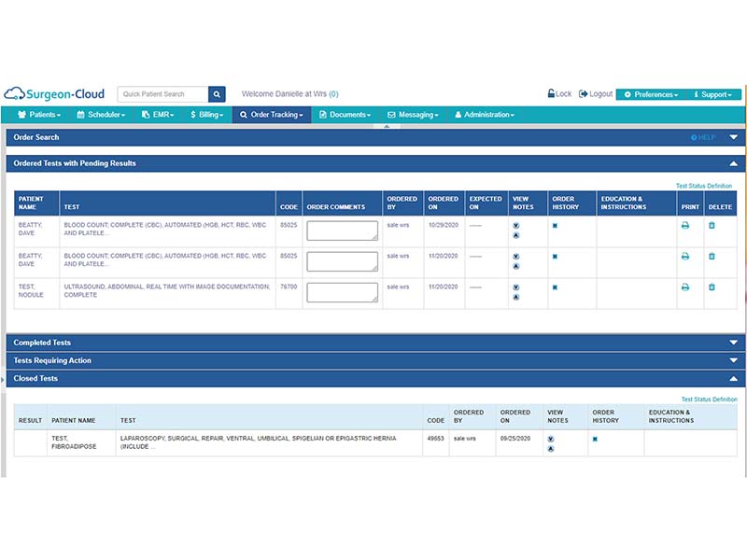
Task: Open order history for the laparoscopy closed test
Action: (595, 439)
